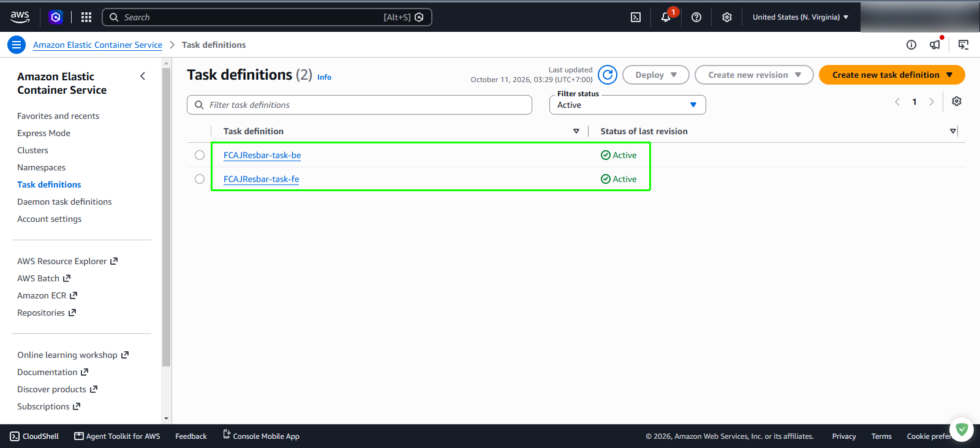Expand Create new task definition menu

(x=892, y=75)
